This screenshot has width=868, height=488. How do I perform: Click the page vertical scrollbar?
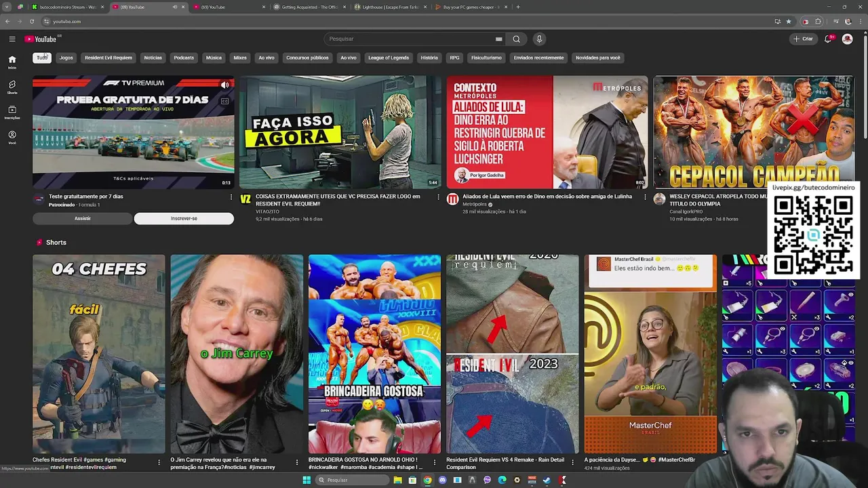(x=865, y=88)
